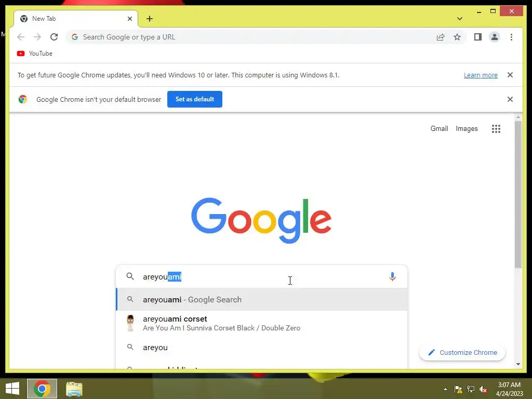Show hidden tray icons arrow
Screen dimensions: 532x399
[445, 389]
